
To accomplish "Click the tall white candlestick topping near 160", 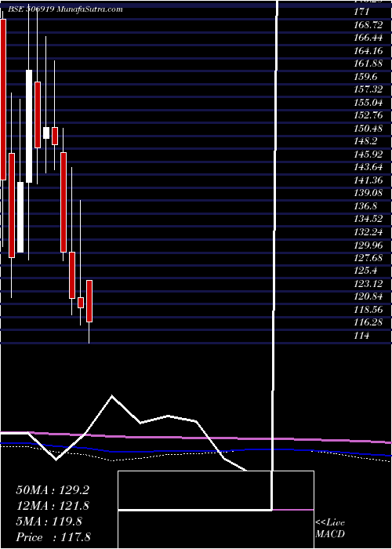I will (29, 126).
